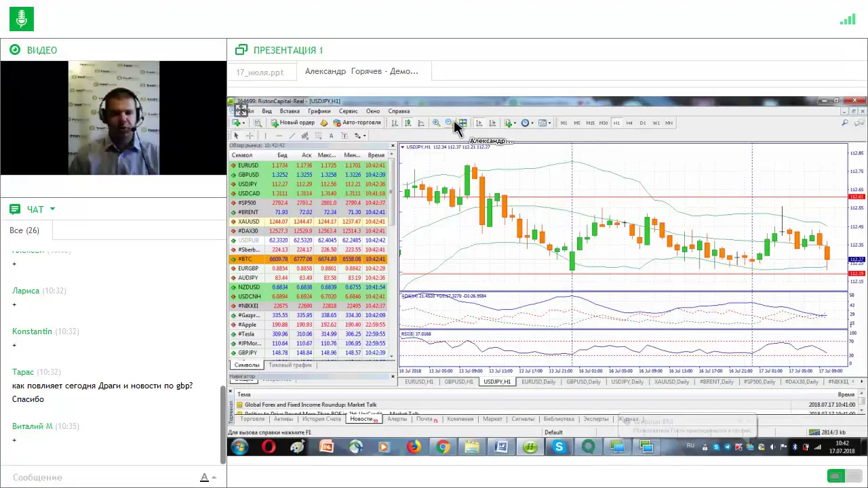Click the presenter video thumbnail
The height and width of the screenshot is (488, 868).
pyautogui.click(x=114, y=118)
